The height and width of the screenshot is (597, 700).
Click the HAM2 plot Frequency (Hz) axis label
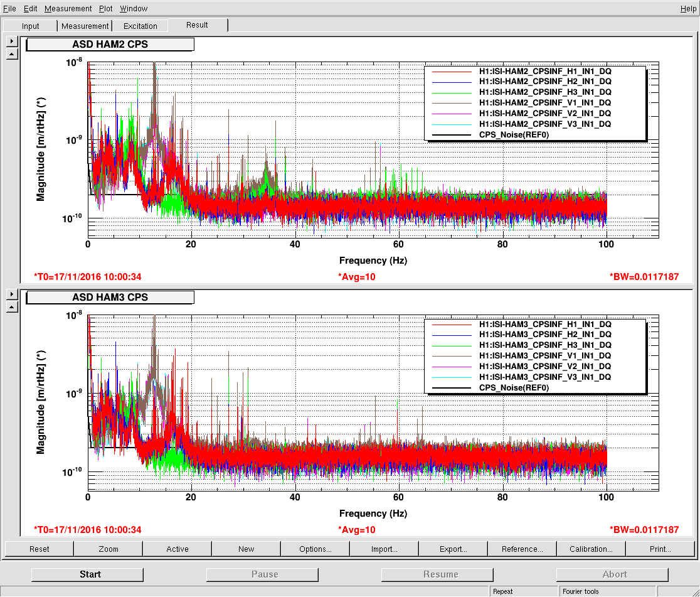click(373, 261)
